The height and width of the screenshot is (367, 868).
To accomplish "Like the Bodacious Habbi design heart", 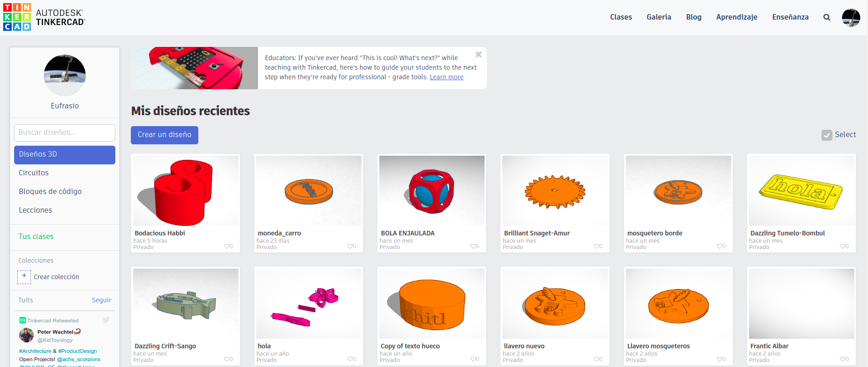I will click(227, 246).
